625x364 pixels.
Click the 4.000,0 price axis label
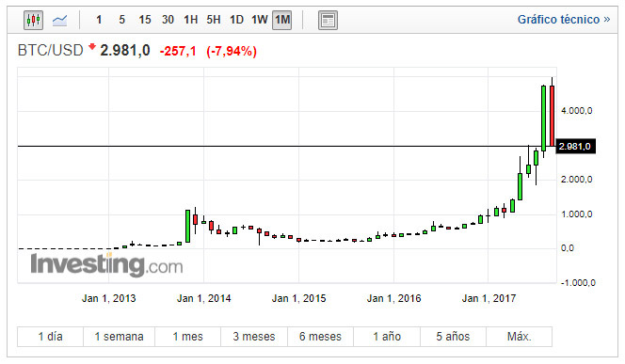pos(576,111)
